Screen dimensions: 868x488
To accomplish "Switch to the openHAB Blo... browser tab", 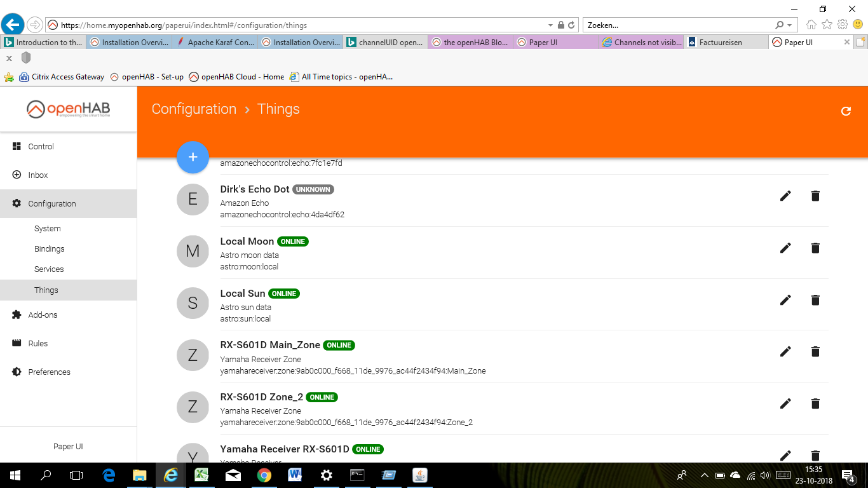I will click(x=470, y=43).
